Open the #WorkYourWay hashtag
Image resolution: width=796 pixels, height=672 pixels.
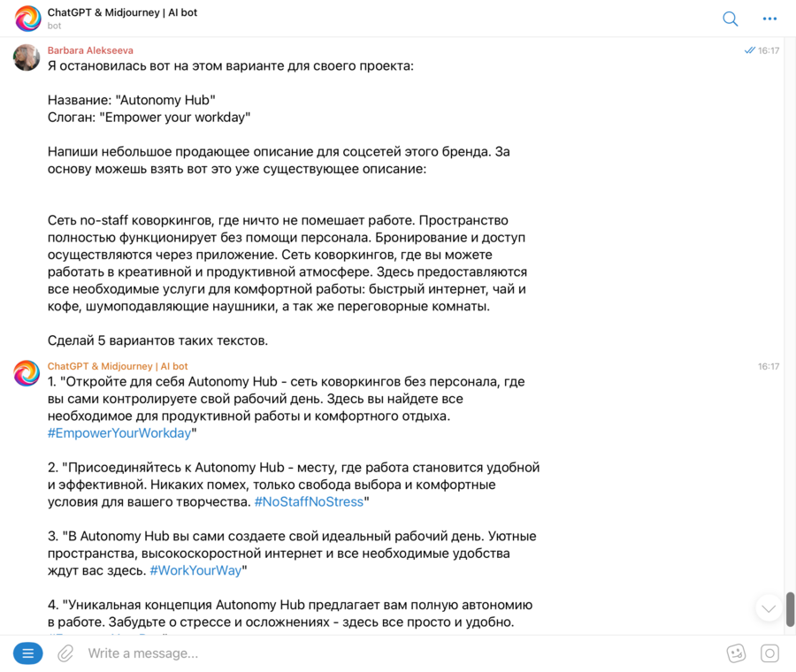click(195, 570)
